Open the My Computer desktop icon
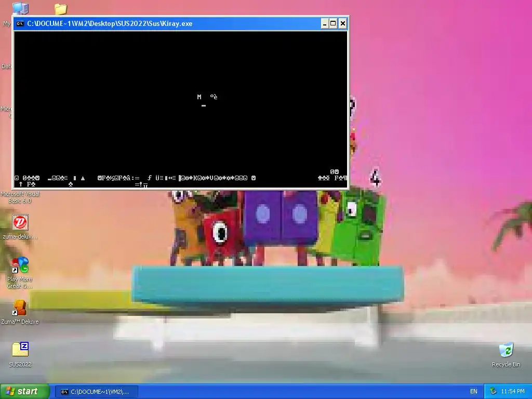Viewport: 532px width, 399px height. click(x=20, y=8)
